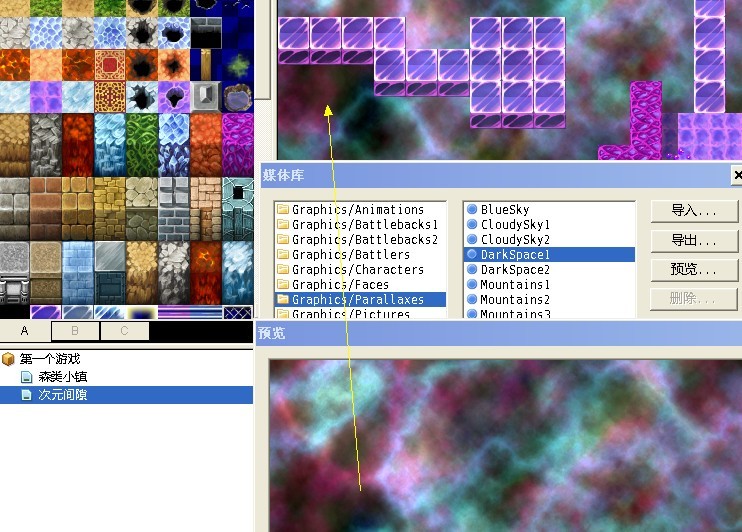Select the DarkSpace1 parallax file
This screenshot has height=532, width=742.
(549, 255)
